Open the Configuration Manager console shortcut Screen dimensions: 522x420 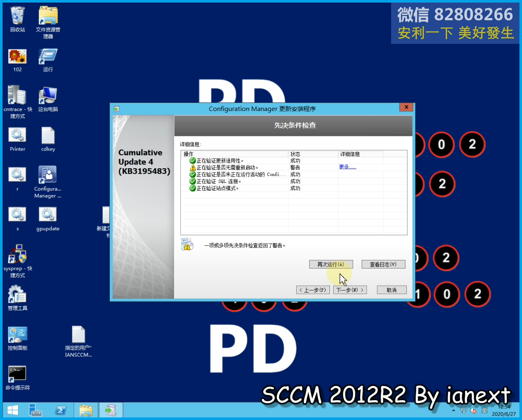click(x=48, y=182)
